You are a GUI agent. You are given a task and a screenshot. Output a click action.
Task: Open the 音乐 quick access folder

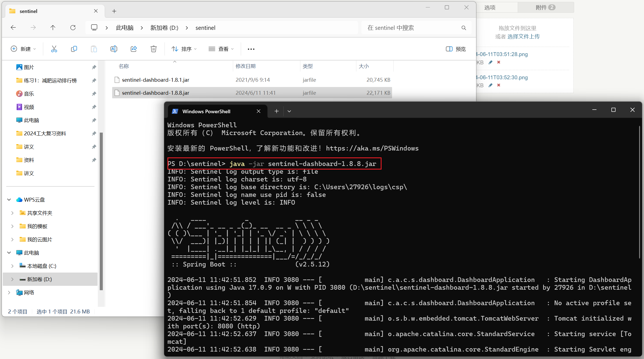[x=29, y=94]
